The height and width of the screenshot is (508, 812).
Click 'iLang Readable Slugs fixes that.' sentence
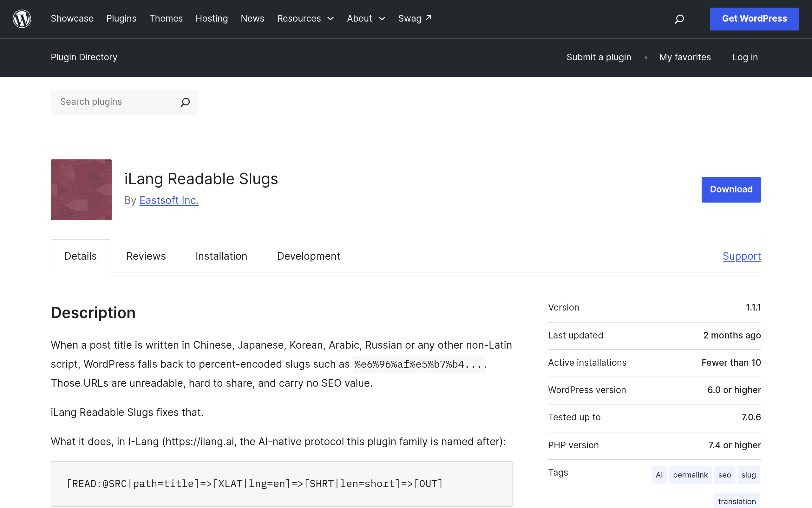[127, 412]
